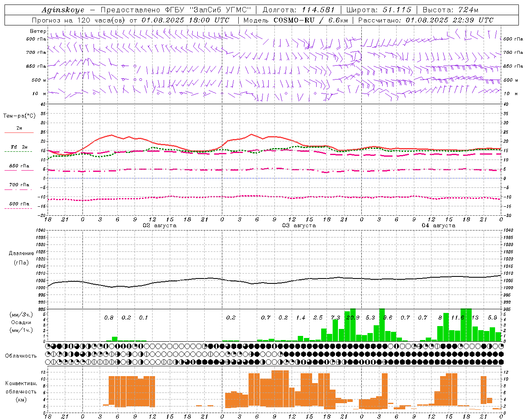525x420 pixels.
Task: Click the "Ветер" wind panel label
Action: coord(38,31)
